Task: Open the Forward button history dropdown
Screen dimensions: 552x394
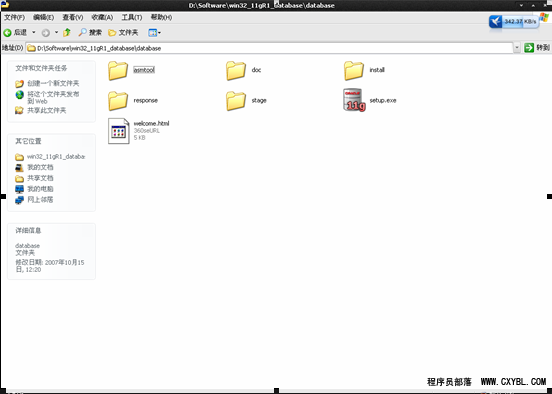Action: tap(56, 32)
